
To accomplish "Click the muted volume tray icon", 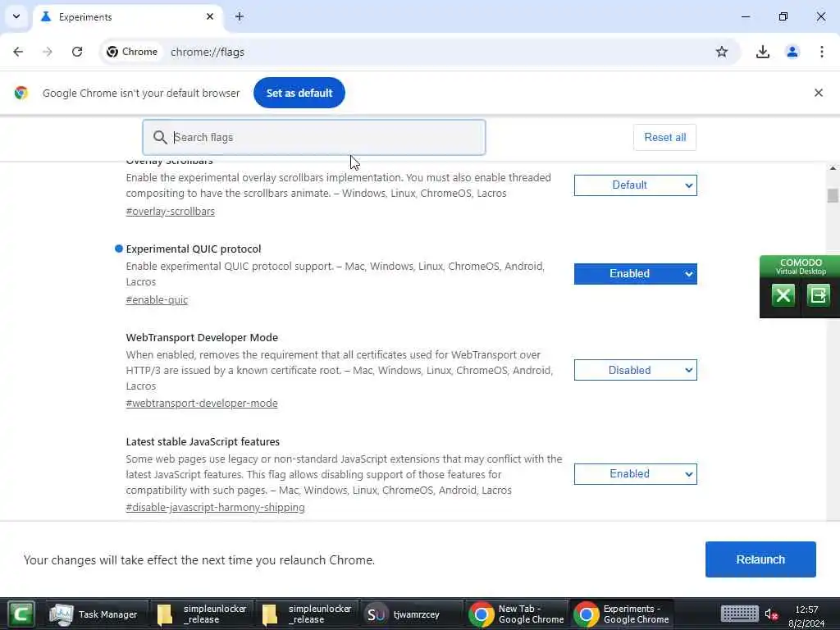I will coord(771,614).
